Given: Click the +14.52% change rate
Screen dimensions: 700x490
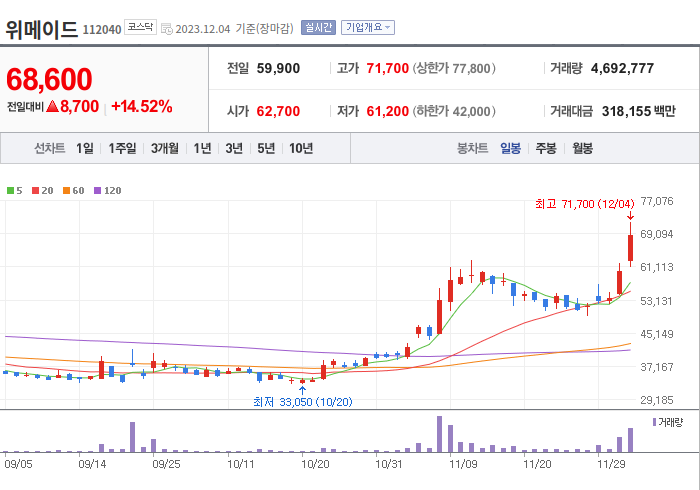Looking at the screenshot, I should [x=142, y=107].
